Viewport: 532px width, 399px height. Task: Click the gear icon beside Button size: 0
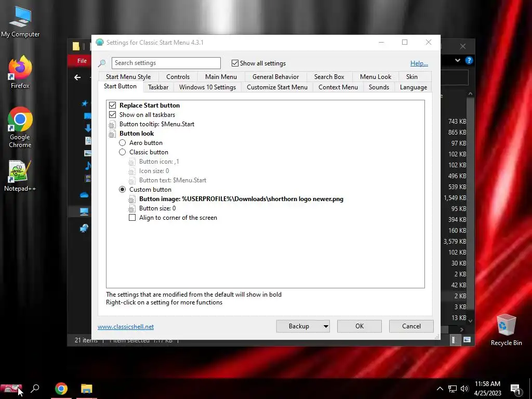tap(131, 209)
